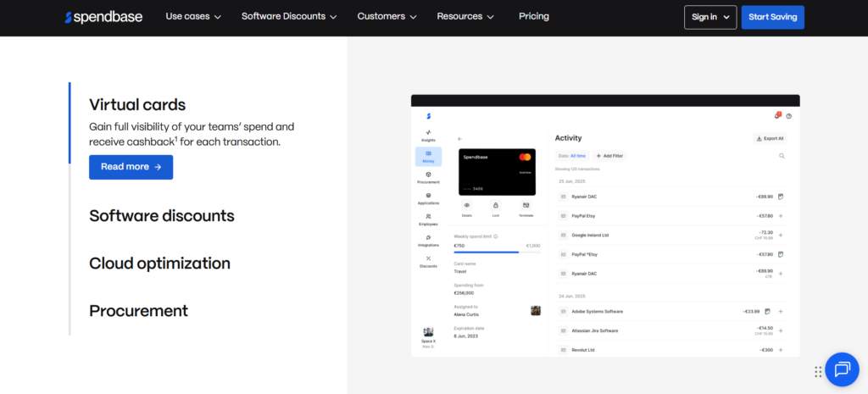Select the Procurement heading tab

[x=138, y=311]
